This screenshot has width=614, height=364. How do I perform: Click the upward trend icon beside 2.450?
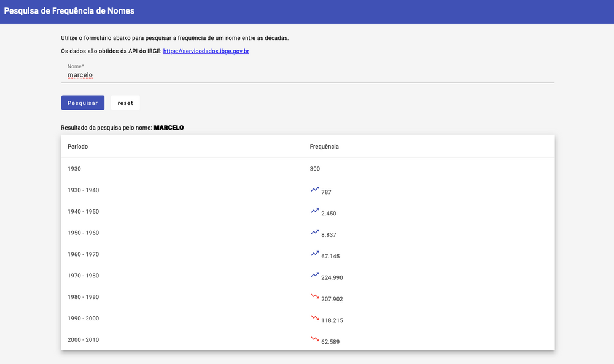click(315, 211)
